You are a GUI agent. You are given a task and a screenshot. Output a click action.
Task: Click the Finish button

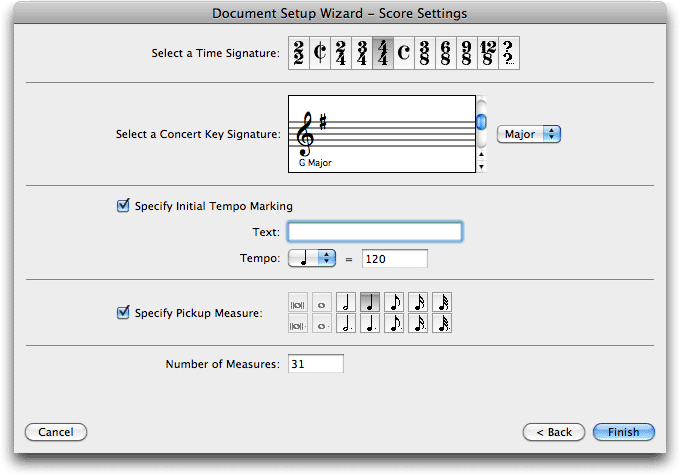tap(624, 432)
